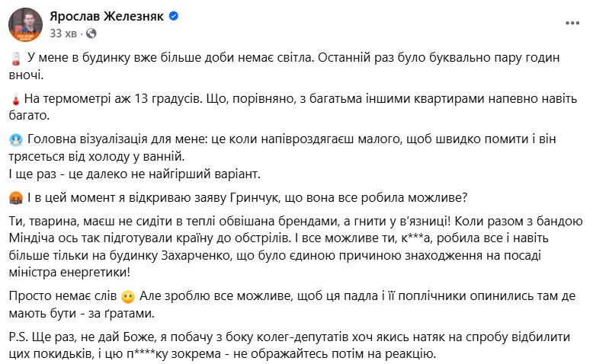The height and width of the screenshot is (364, 593).
Task: Click the low battery emoji
Action: 15,59
